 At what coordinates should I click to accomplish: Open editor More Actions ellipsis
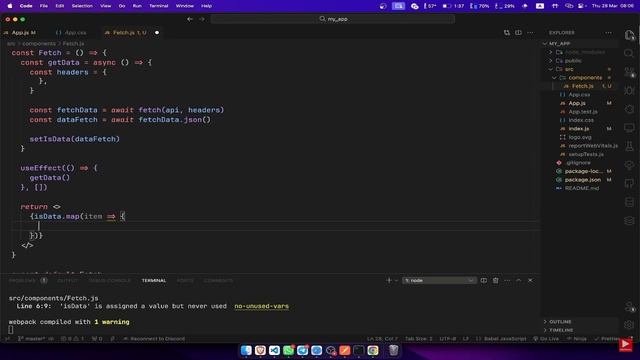point(530,33)
